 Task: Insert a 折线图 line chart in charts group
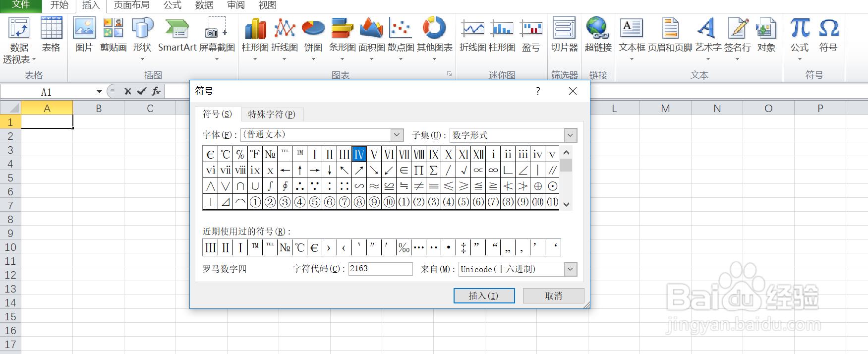285,28
